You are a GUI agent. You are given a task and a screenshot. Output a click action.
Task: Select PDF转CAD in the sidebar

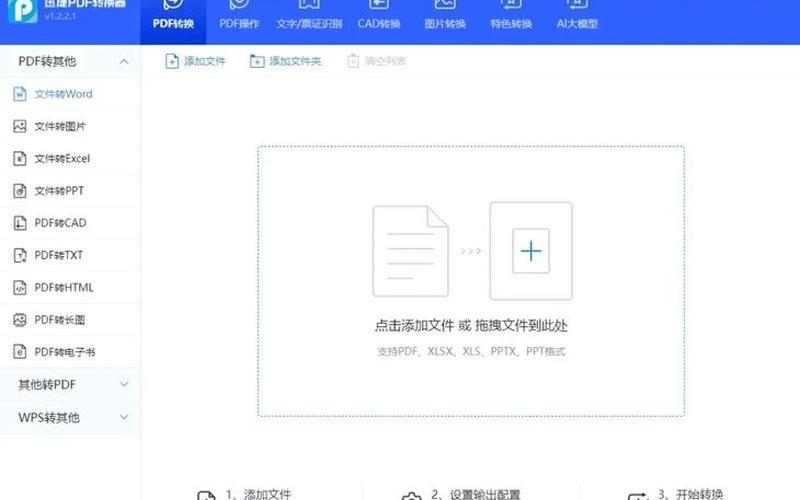[x=70, y=223]
